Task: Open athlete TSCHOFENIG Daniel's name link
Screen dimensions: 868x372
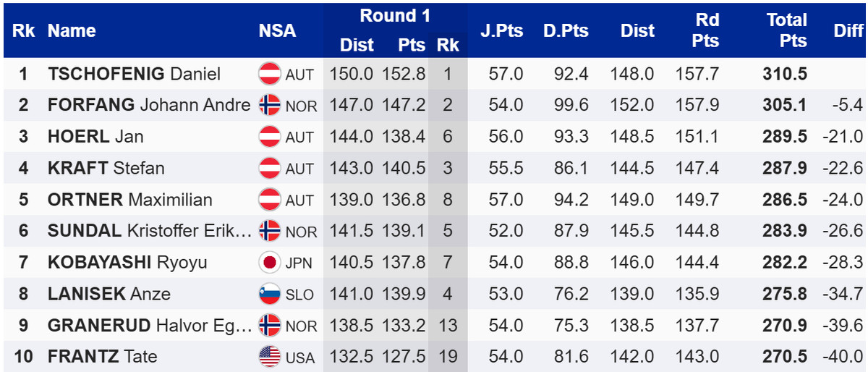Action: point(134,74)
